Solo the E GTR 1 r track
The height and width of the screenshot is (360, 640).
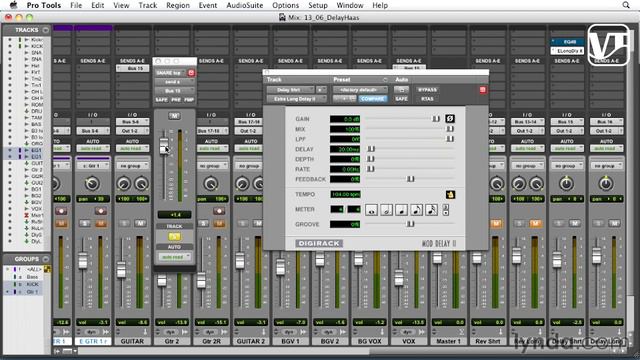(85, 223)
